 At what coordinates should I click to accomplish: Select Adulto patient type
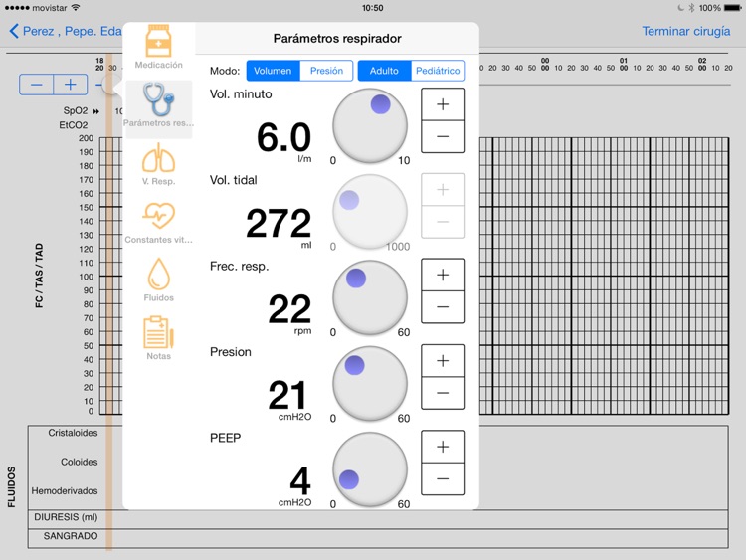(384, 71)
